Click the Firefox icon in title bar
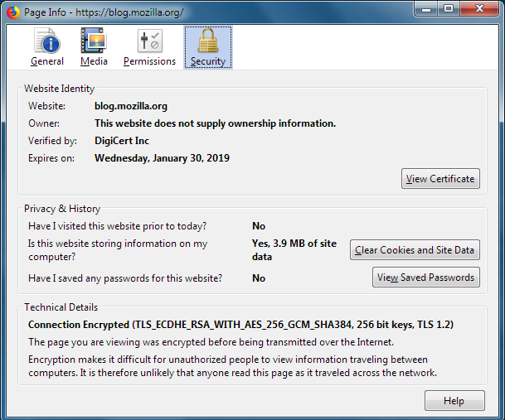Screen dimensions: 505x420 click(13, 12)
